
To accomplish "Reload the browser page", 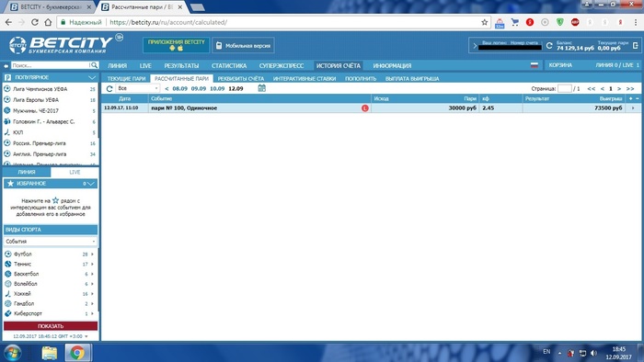I will (35, 22).
